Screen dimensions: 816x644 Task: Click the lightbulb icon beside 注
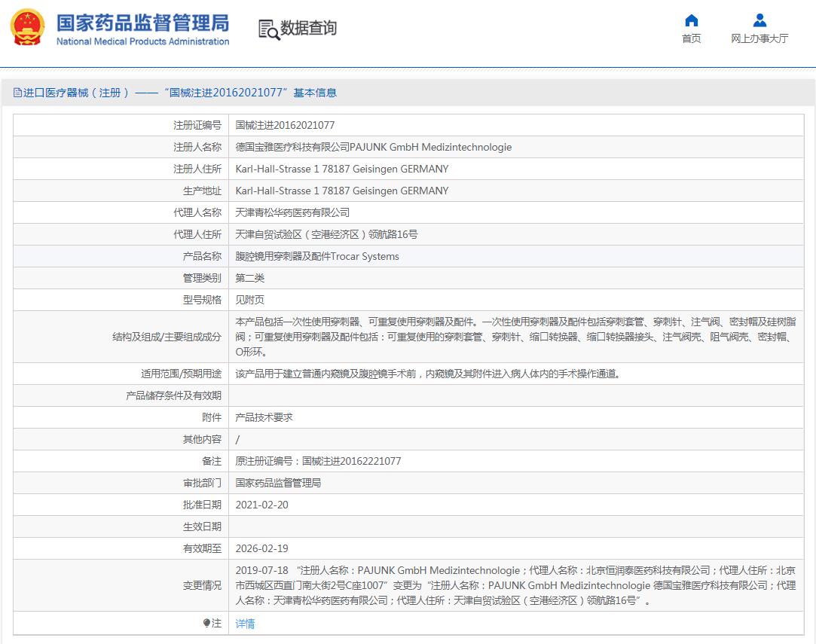(206, 623)
